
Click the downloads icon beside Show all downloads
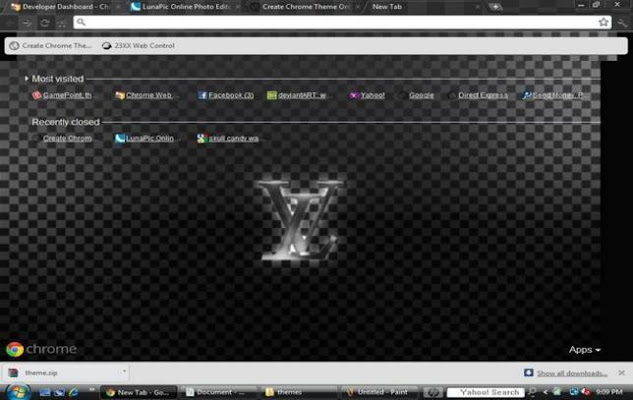pos(528,373)
